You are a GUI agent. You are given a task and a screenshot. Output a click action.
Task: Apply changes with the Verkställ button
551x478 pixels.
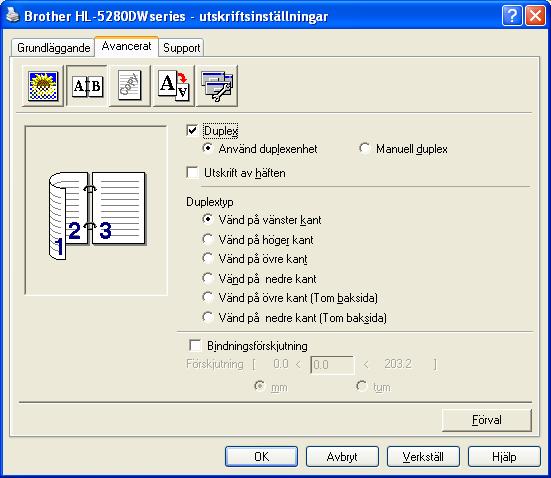point(423,457)
